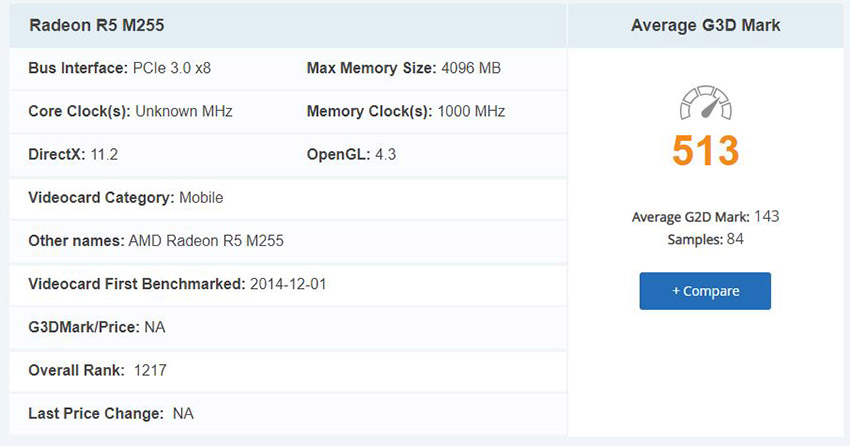Select Max Memory Size 4096 MB
The width and height of the screenshot is (850, 446).
pyautogui.click(x=403, y=68)
